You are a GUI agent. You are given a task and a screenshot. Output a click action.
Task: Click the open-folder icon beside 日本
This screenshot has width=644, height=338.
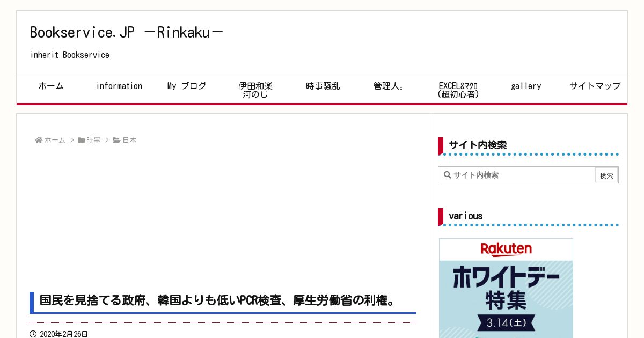point(116,141)
